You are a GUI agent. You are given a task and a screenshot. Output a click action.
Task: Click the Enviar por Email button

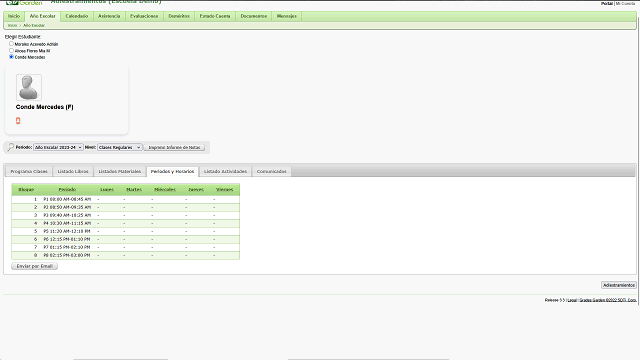pos(35,266)
